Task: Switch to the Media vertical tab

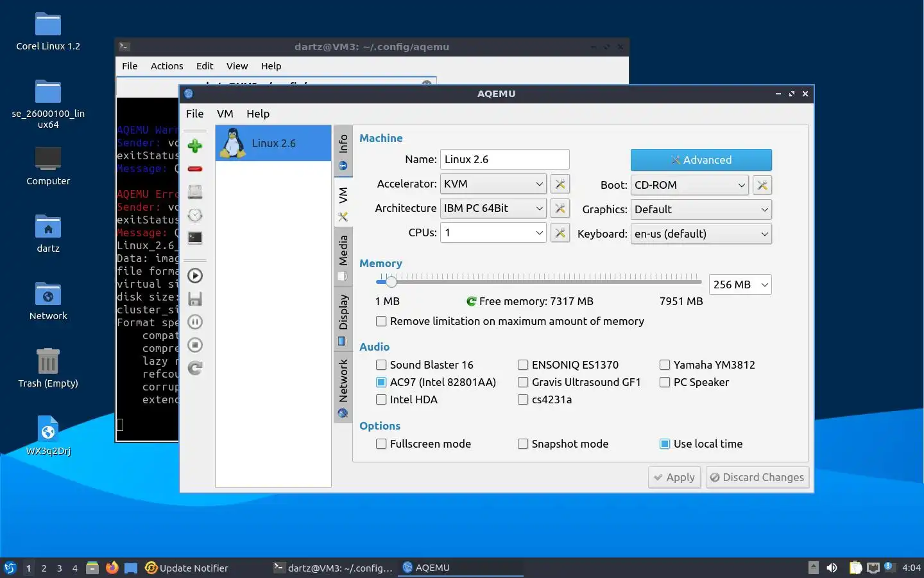Action: point(343,257)
